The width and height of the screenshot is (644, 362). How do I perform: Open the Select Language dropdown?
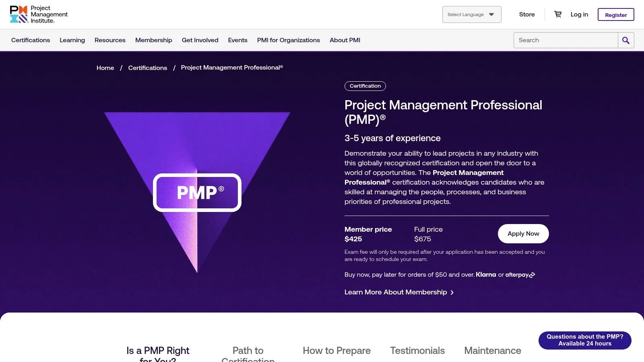pos(472,14)
